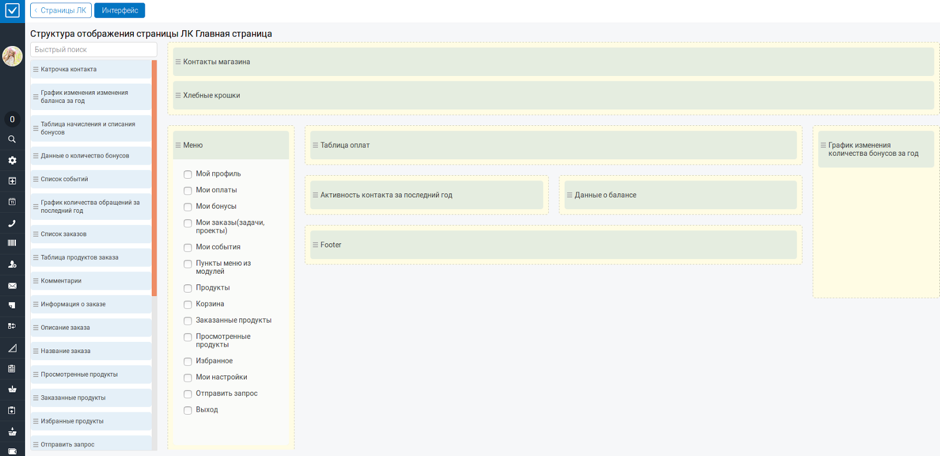Check the Избранное menu checkbox

coord(188,361)
